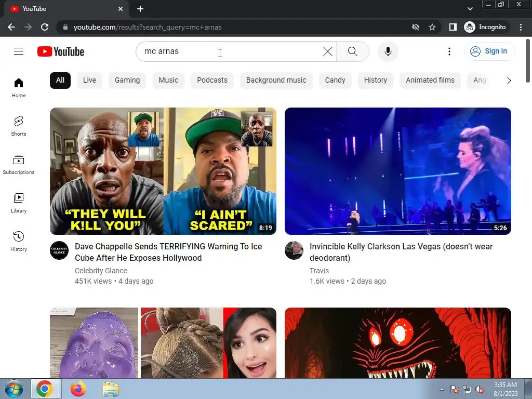Screen dimensions: 532x399
Task: Start voice search with the microphone
Action: click(x=388, y=51)
